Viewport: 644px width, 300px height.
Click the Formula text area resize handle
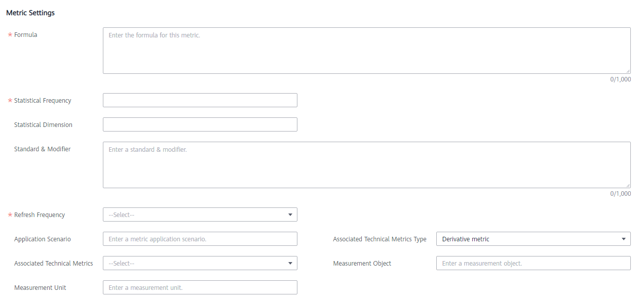click(x=628, y=71)
